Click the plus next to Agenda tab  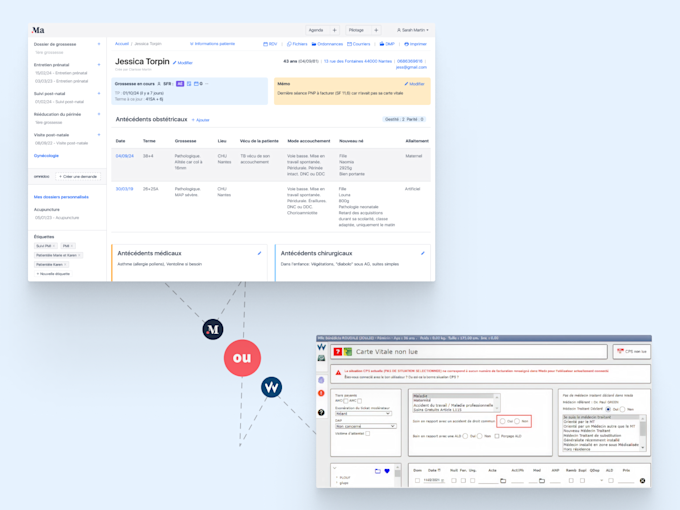[334, 30]
